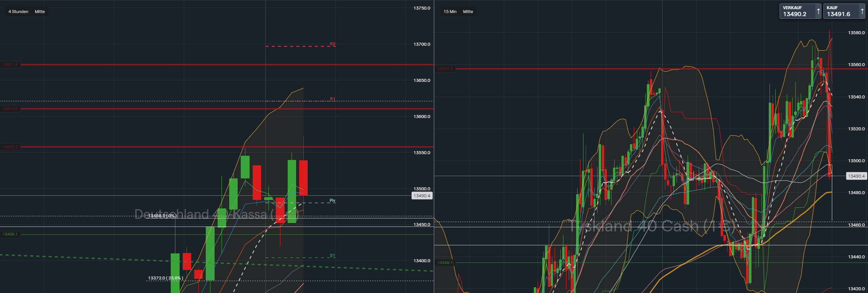Click the 13540.0 axis label on 15-minute chart
Screen dimensions: 868x293
click(856, 97)
